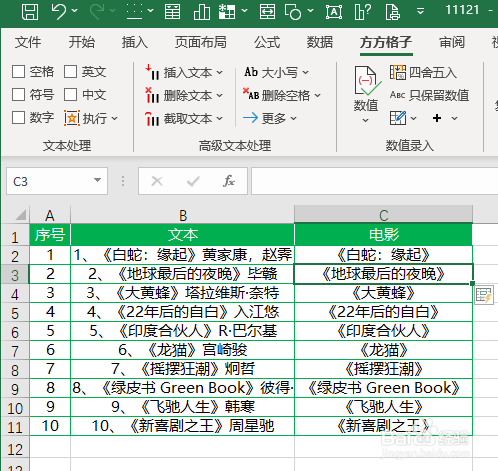Click the shapes icon in top toolbar
Viewport: 498px width, 471px height.
[293, 12]
